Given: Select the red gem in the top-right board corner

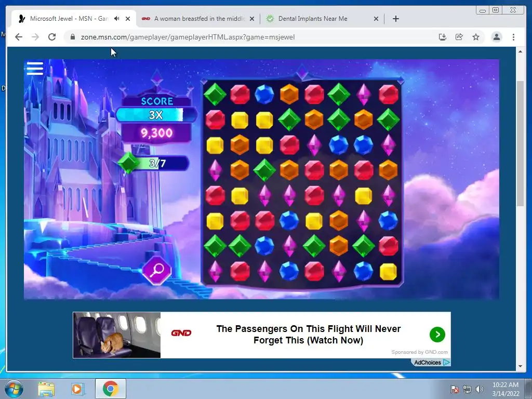Looking at the screenshot, I should 388,94.
